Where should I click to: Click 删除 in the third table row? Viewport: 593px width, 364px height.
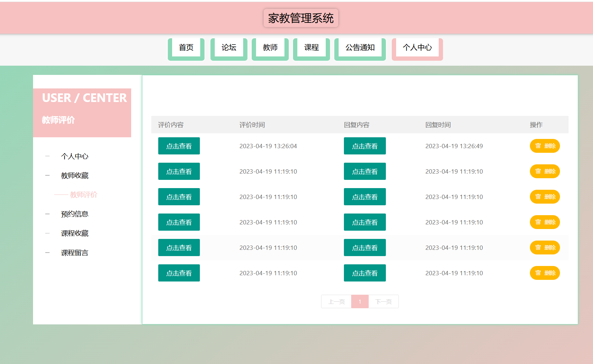(545, 197)
